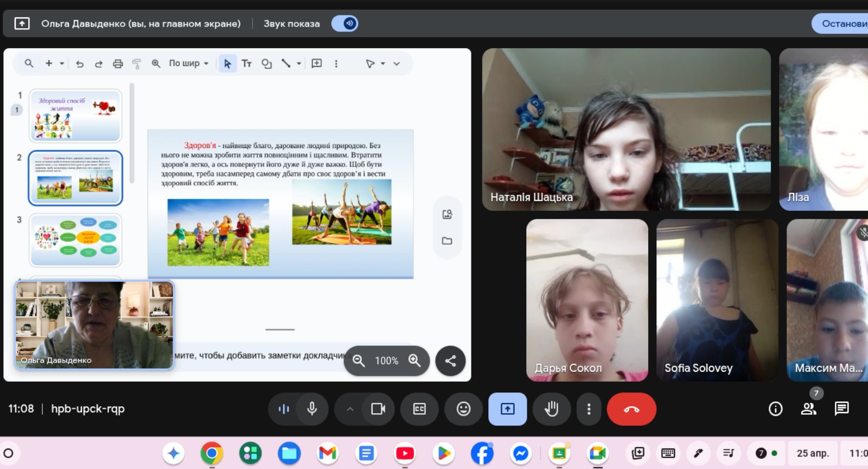Click the share icon over the presentation

pyautogui.click(x=450, y=361)
